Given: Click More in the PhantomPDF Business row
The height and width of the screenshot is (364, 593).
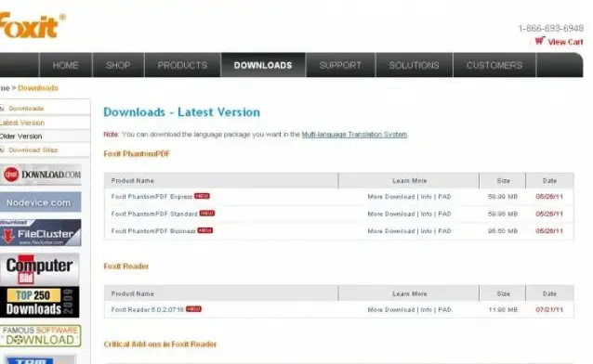Looking at the screenshot, I should 376,231.
